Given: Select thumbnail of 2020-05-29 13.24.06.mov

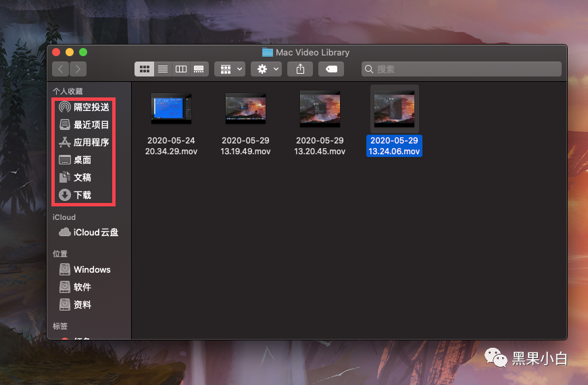Looking at the screenshot, I should (x=395, y=109).
